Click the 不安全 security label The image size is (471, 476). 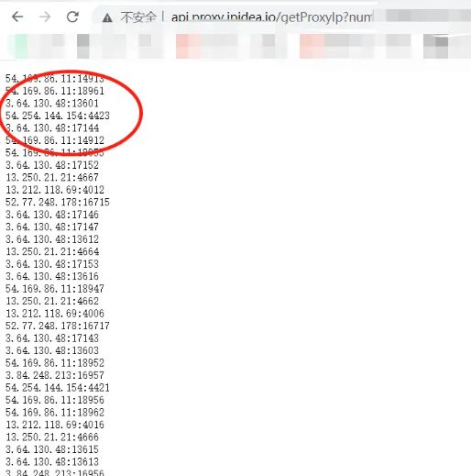tap(138, 17)
